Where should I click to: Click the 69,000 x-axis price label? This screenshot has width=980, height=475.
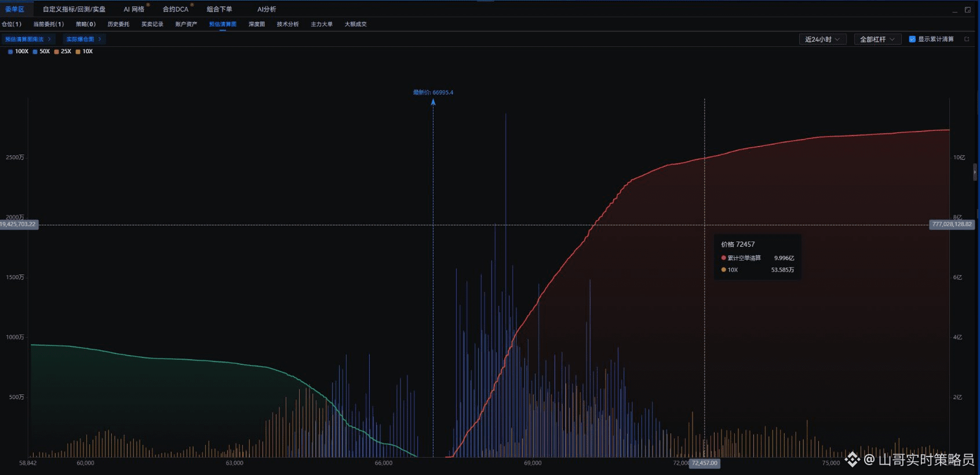[533, 463]
